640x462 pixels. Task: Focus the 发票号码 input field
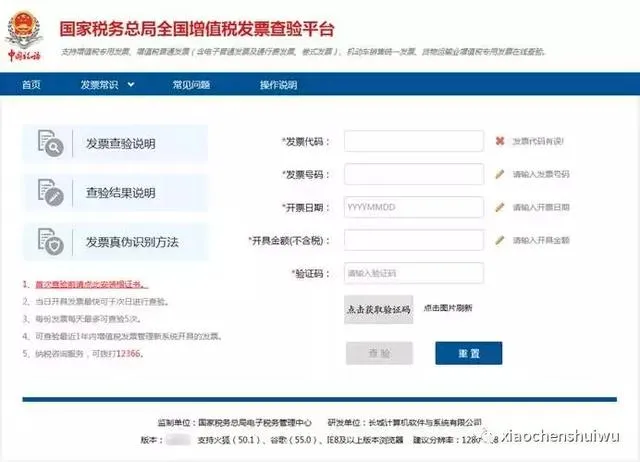tap(414, 174)
